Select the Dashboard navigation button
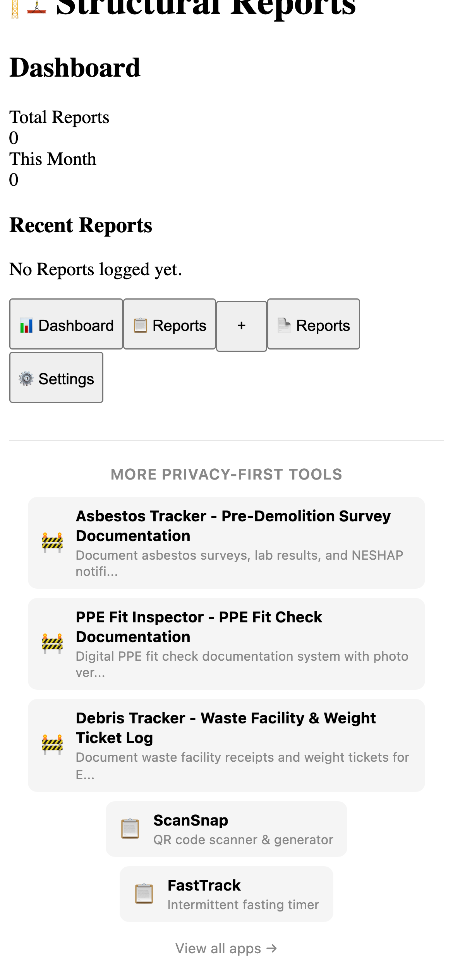The height and width of the screenshot is (980, 453). [x=66, y=324]
